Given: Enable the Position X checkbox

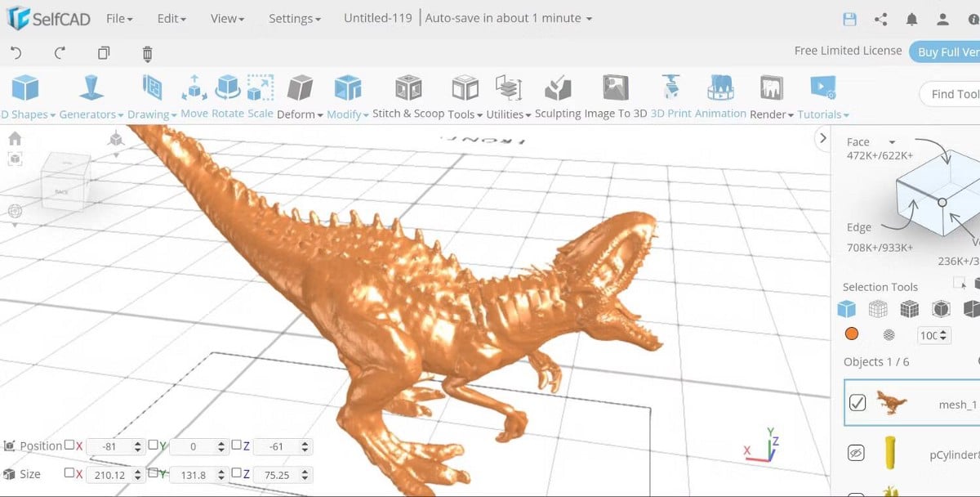Looking at the screenshot, I should (x=69, y=446).
